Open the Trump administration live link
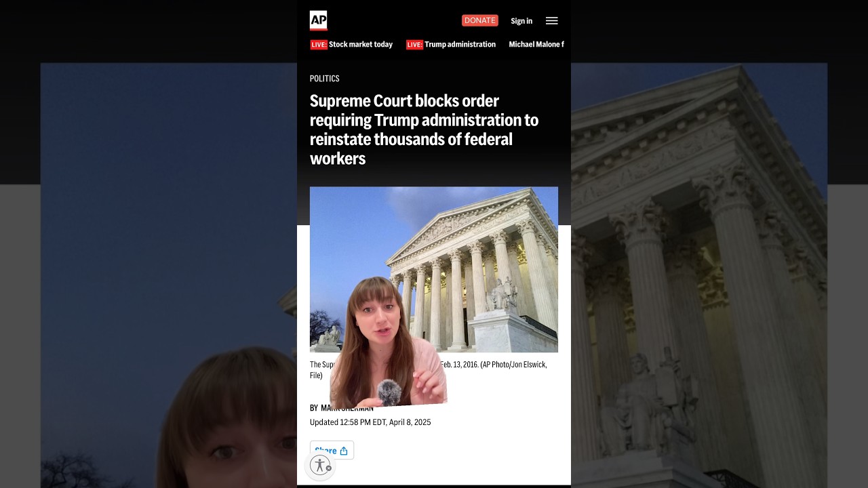The height and width of the screenshot is (488, 868). 460,45
